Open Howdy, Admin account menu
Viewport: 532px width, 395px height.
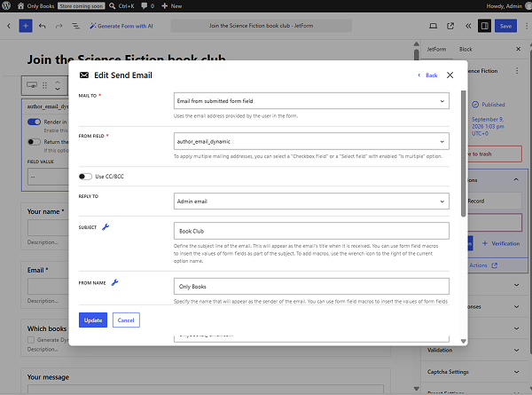coord(508,6)
